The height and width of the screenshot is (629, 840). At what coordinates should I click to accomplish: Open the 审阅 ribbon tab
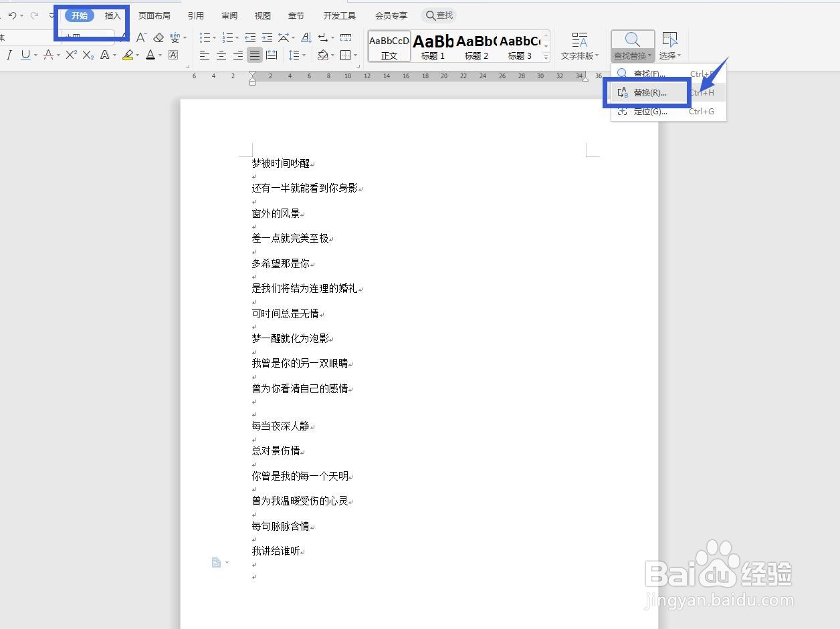point(229,15)
